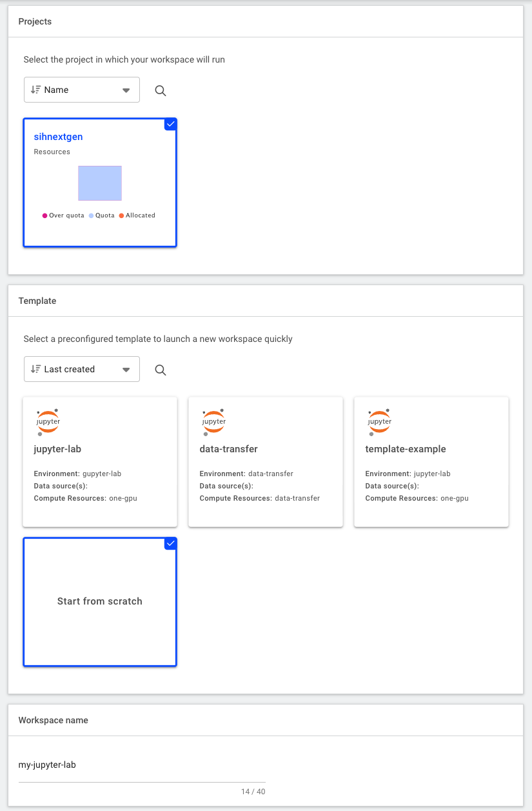Click the pink Over quota legend dot
The width and height of the screenshot is (532, 811).
(44, 215)
